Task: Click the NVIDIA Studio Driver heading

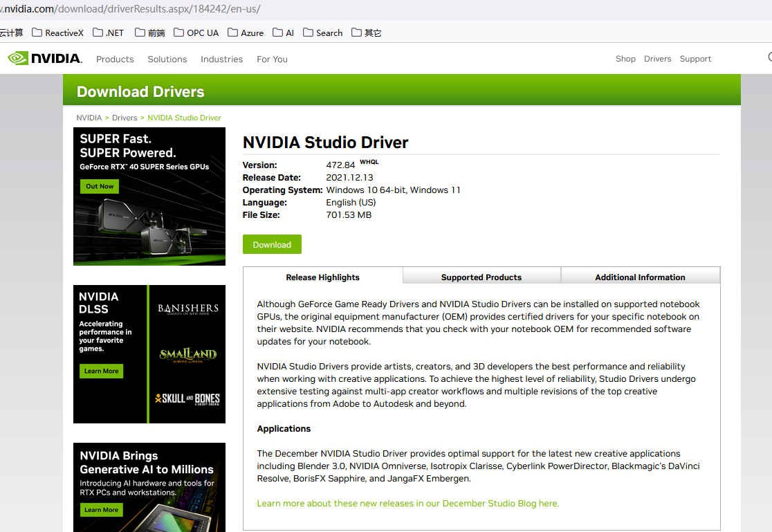Action: tap(325, 143)
